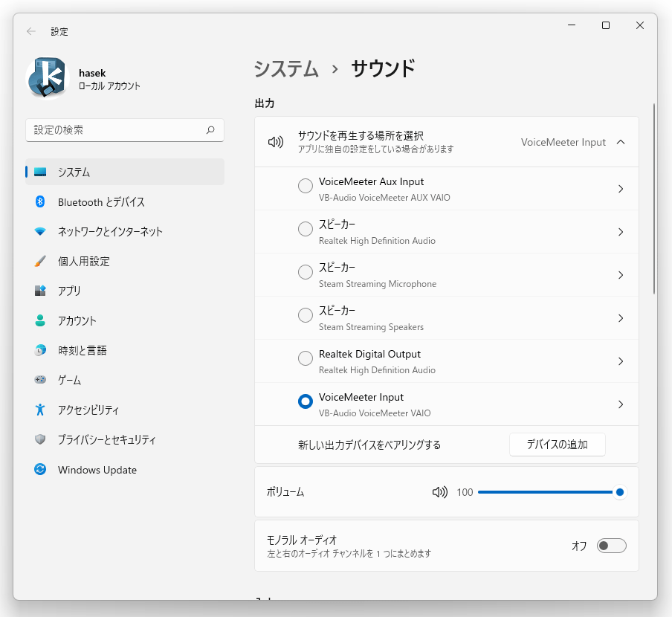Viewport: 672px width, 617px height.
Task: Maximize the settings window
Action: (x=606, y=25)
